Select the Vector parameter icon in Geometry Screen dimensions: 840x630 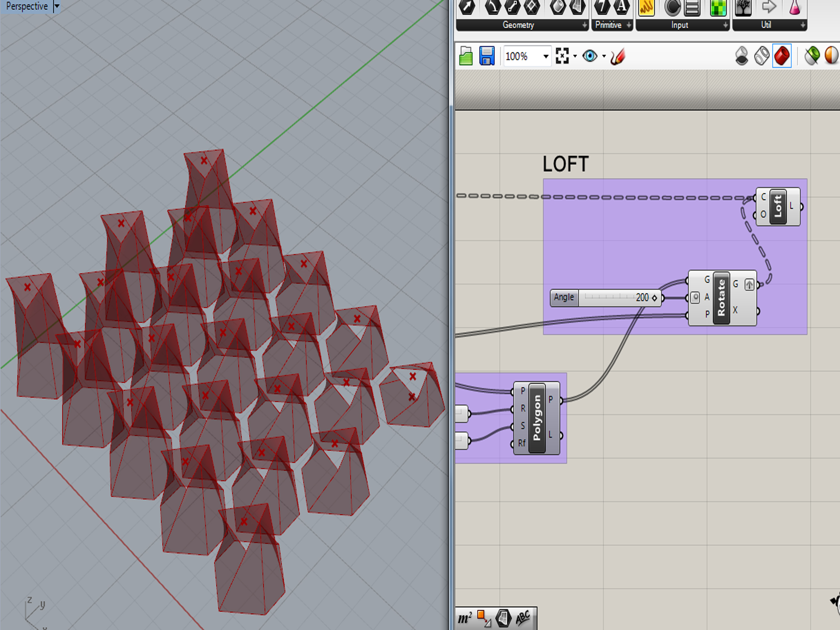point(467,7)
